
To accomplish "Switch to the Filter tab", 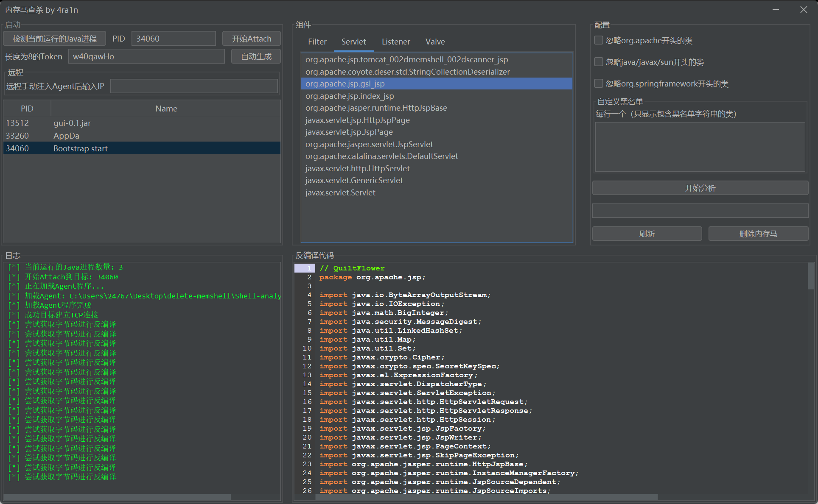I will click(317, 42).
